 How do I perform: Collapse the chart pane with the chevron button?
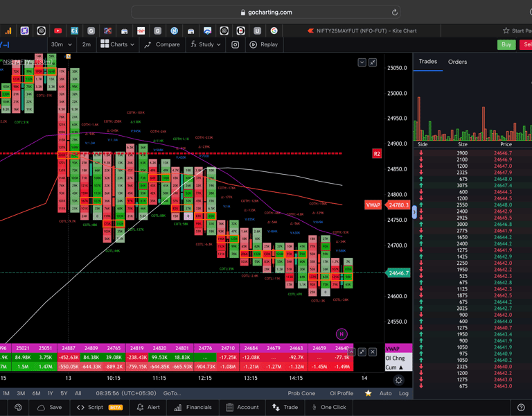click(x=362, y=62)
